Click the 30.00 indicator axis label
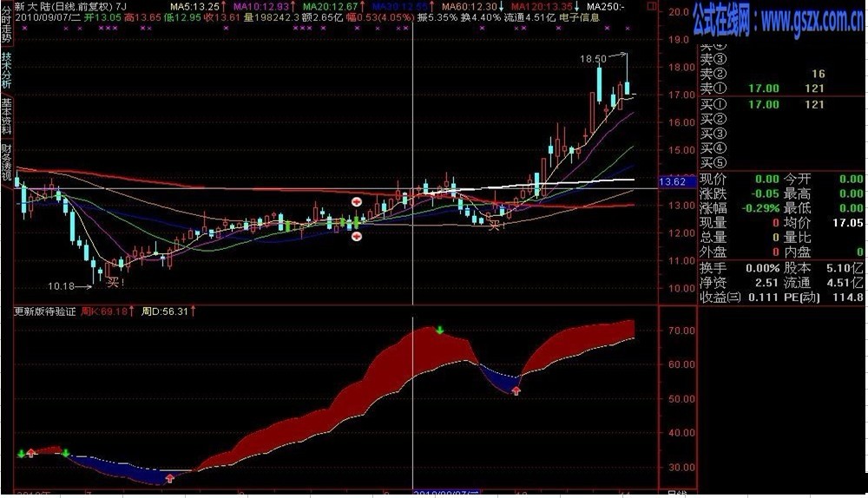868x498 pixels. tap(681, 467)
